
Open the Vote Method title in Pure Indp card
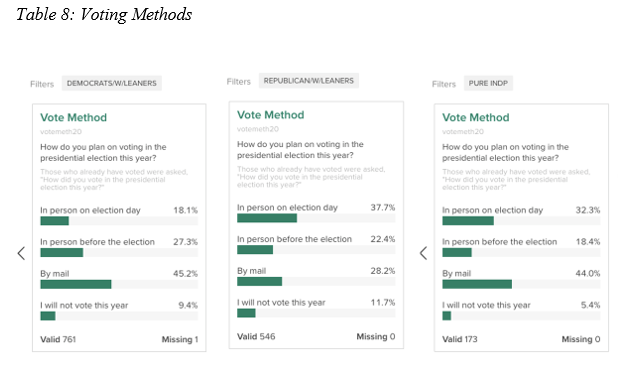tap(476, 118)
